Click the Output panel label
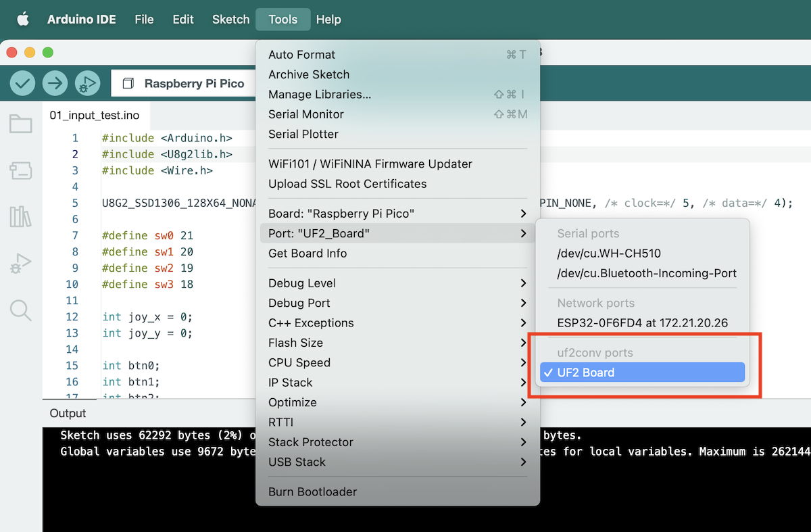The height and width of the screenshot is (532, 811). 68,413
